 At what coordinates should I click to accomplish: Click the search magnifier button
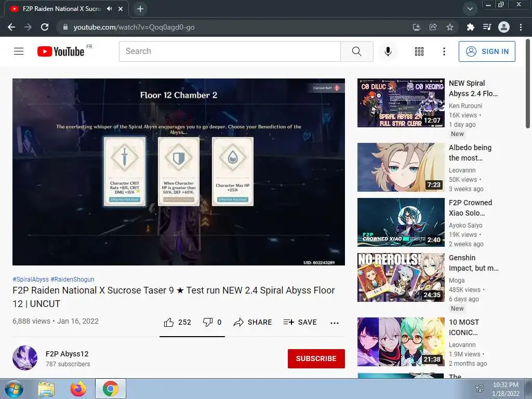(x=356, y=51)
